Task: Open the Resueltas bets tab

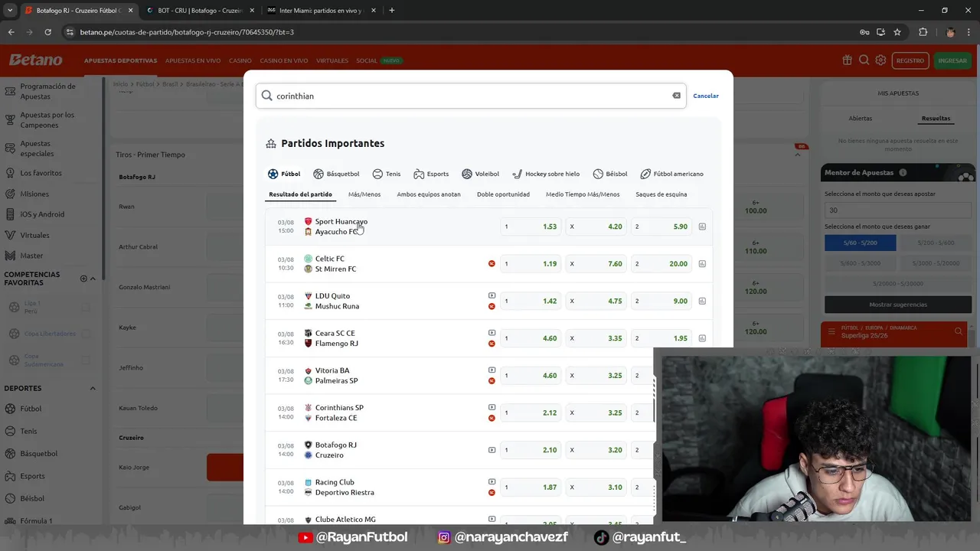Action: (x=936, y=119)
